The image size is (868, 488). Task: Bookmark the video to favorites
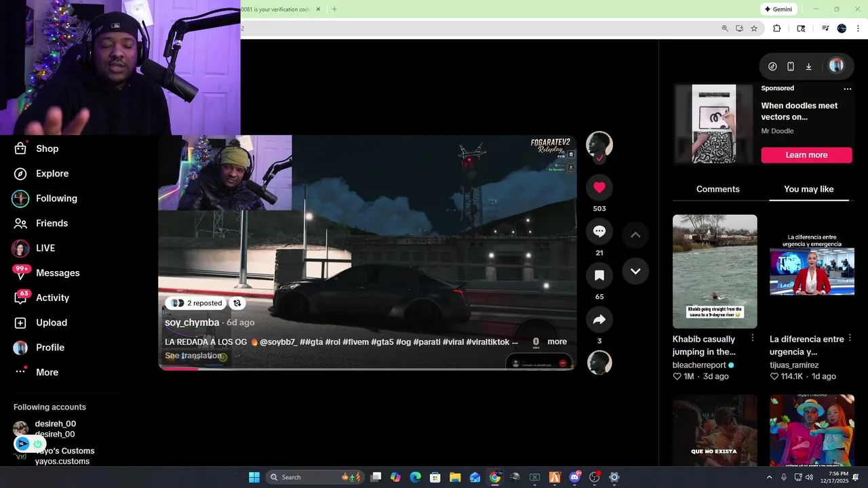point(599,275)
